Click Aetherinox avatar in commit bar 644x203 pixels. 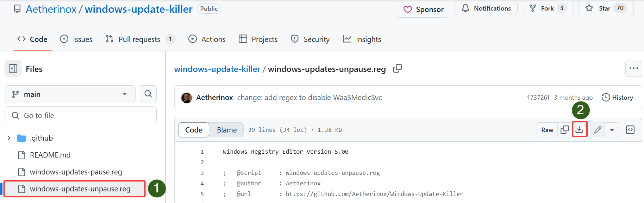click(x=187, y=98)
